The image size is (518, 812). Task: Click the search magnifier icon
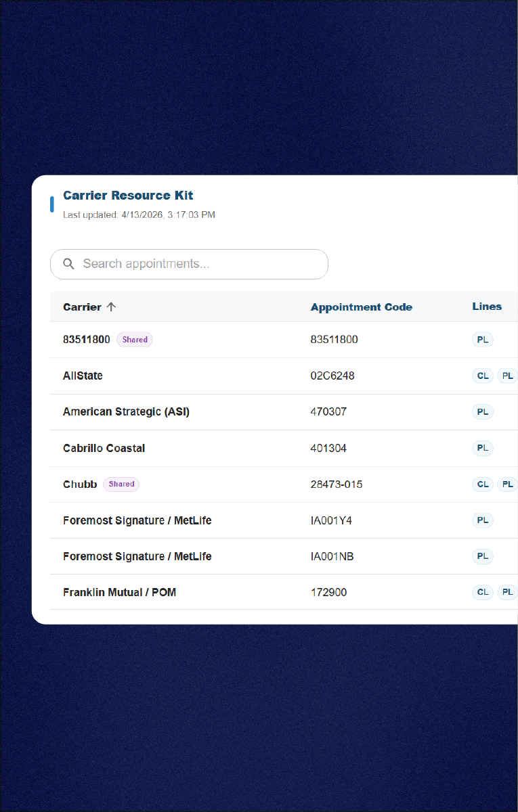[68, 264]
